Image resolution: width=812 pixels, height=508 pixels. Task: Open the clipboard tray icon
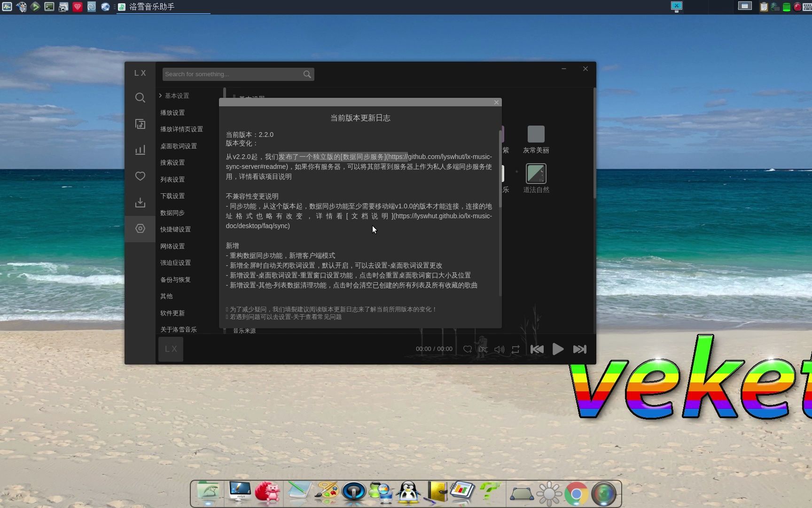[764, 7]
